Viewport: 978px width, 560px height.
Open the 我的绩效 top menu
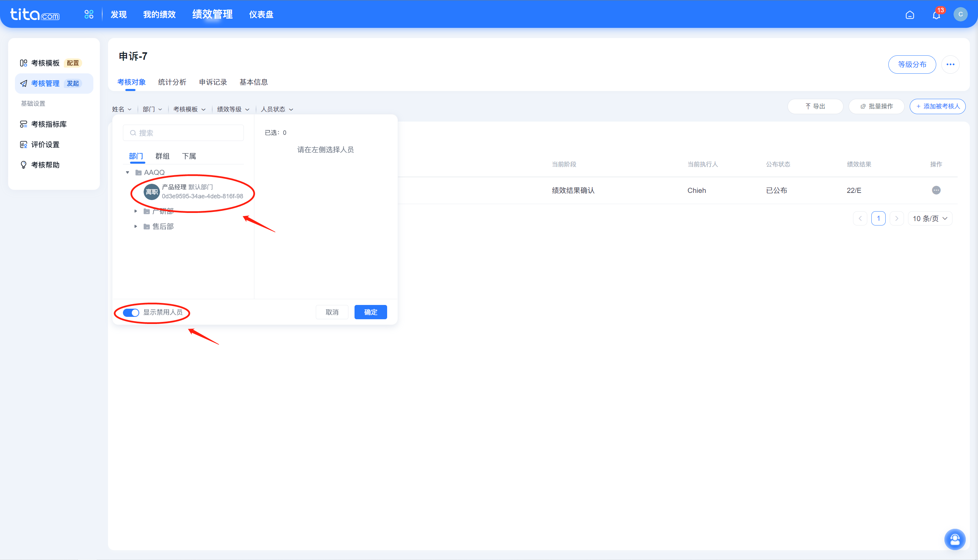click(159, 15)
